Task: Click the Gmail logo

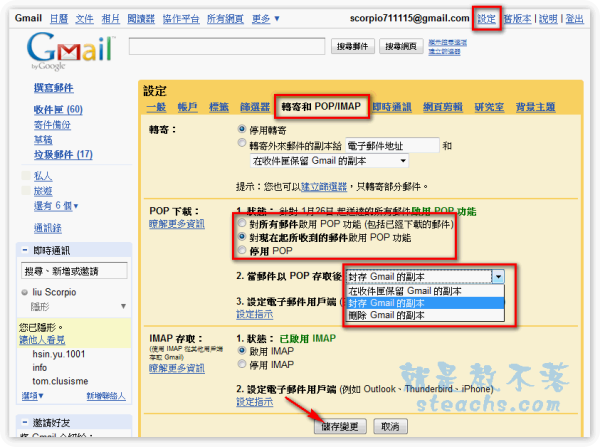Action: (x=71, y=51)
